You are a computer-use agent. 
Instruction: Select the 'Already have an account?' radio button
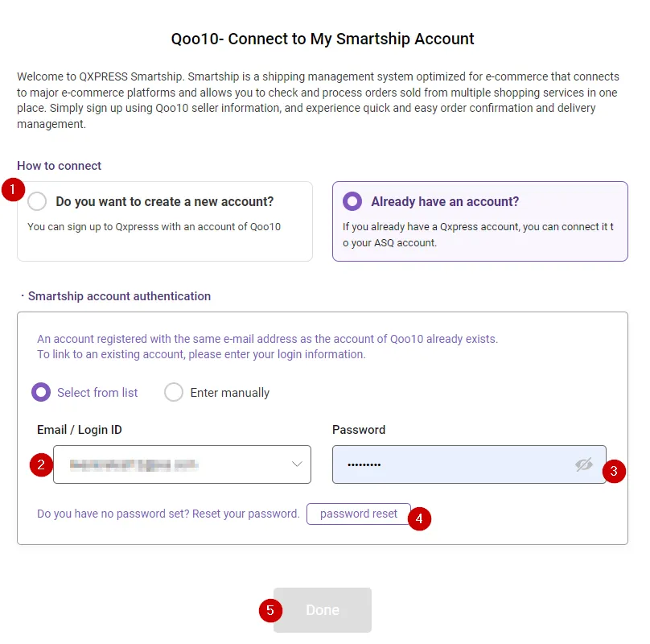[x=352, y=201]
